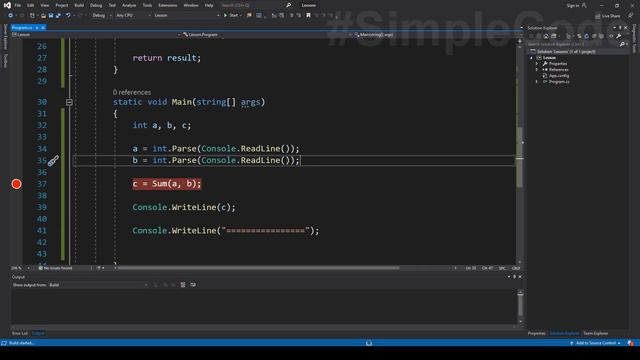Toggle word wrap in the Output pane

pos(193,285)
